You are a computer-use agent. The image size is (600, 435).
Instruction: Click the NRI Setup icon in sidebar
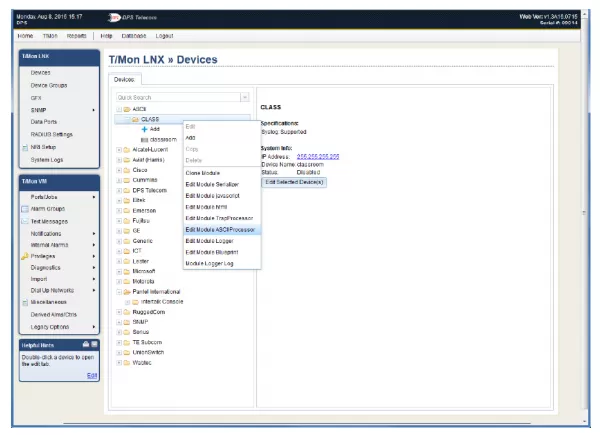23,147
